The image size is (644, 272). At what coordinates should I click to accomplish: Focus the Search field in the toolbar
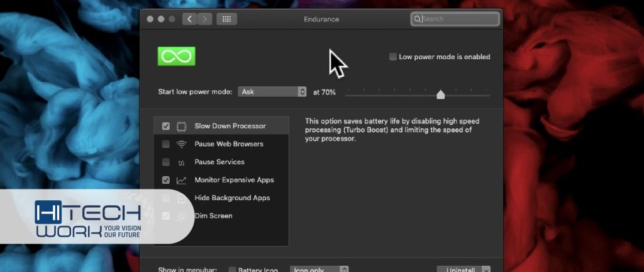click(x=455, y=19)
